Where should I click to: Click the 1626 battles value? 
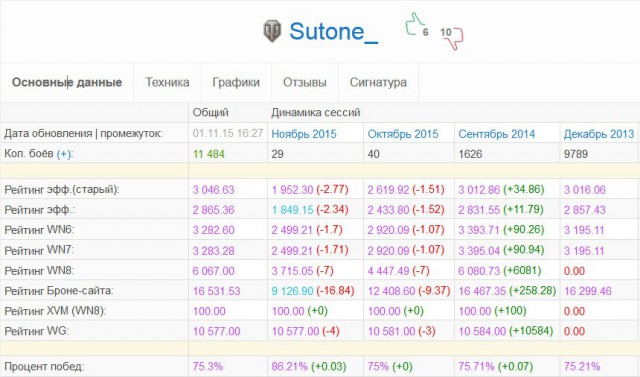click(470, 154)
